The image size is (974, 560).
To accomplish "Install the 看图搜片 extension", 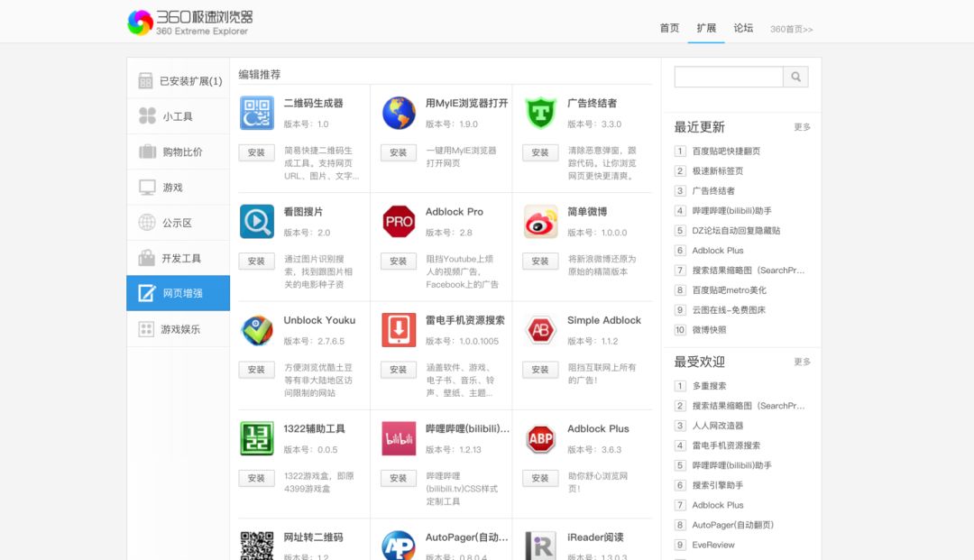I will [x=256, y=262].
